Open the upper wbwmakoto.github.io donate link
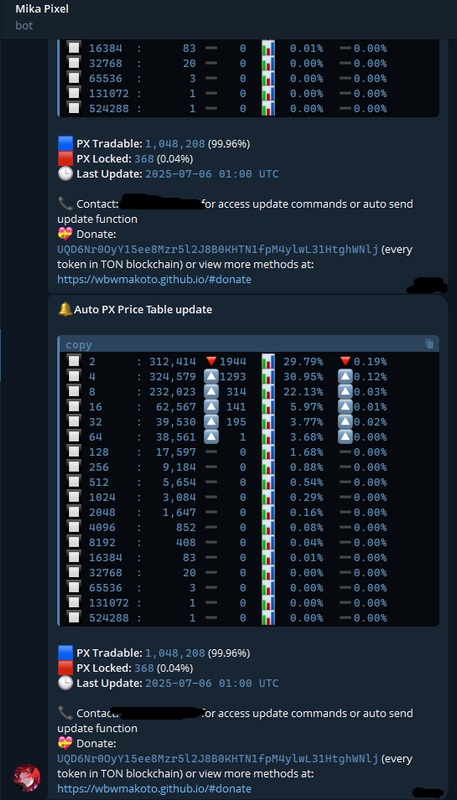 point(154,280)
